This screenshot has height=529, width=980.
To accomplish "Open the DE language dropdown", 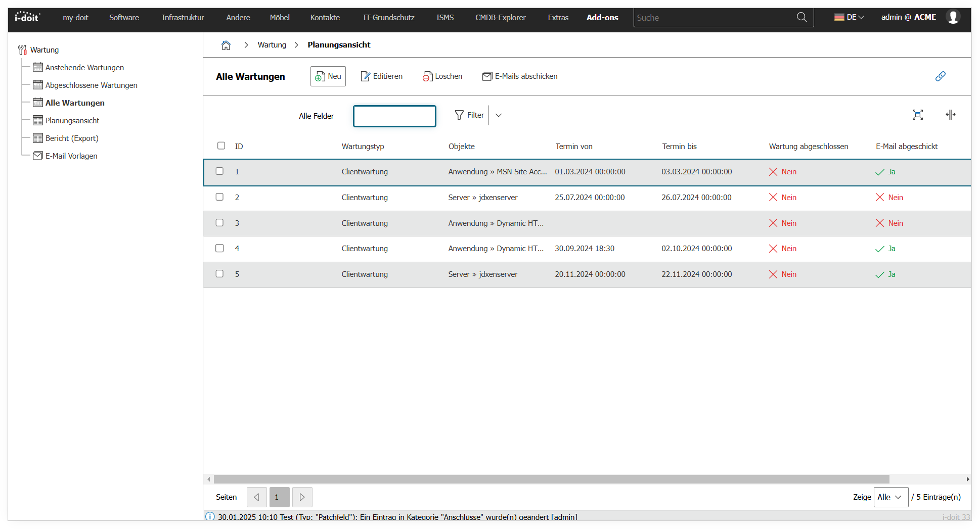I will (849, 17).
